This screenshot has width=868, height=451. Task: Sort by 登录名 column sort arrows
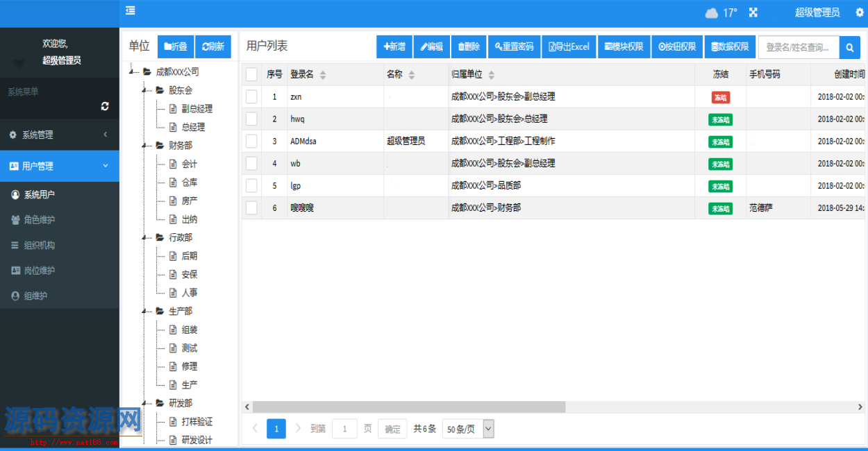pyautogui.click(x=323, y=75)
